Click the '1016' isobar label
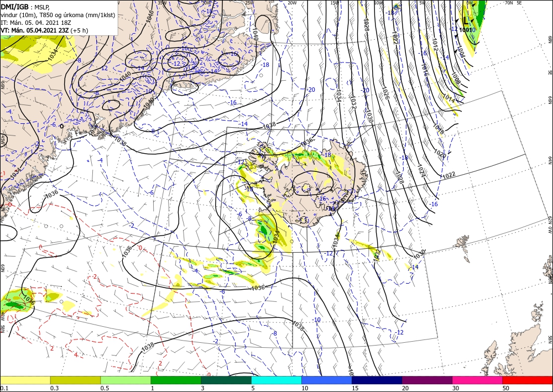The width and height of the screenshot is (553, 392). click(x=424, y=70)
